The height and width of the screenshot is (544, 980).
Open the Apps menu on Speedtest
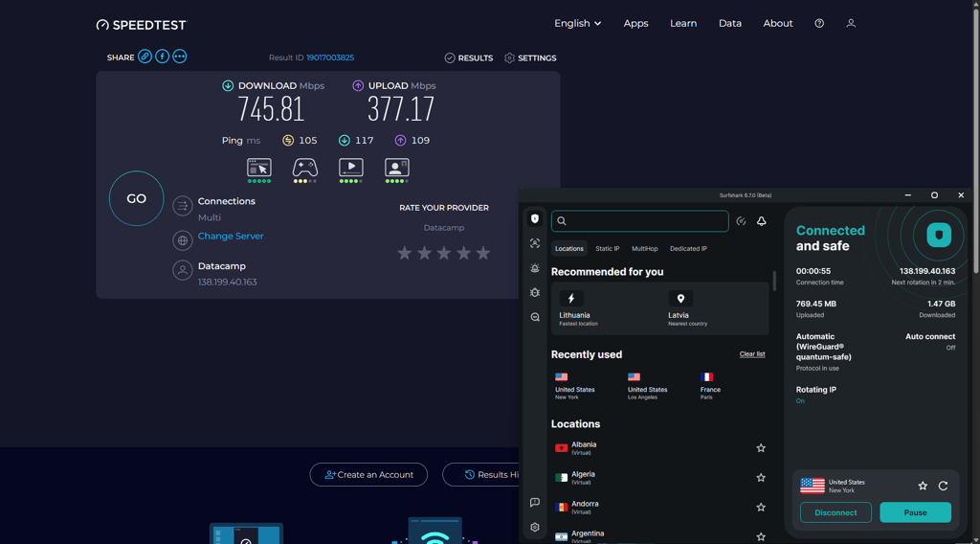635,23
